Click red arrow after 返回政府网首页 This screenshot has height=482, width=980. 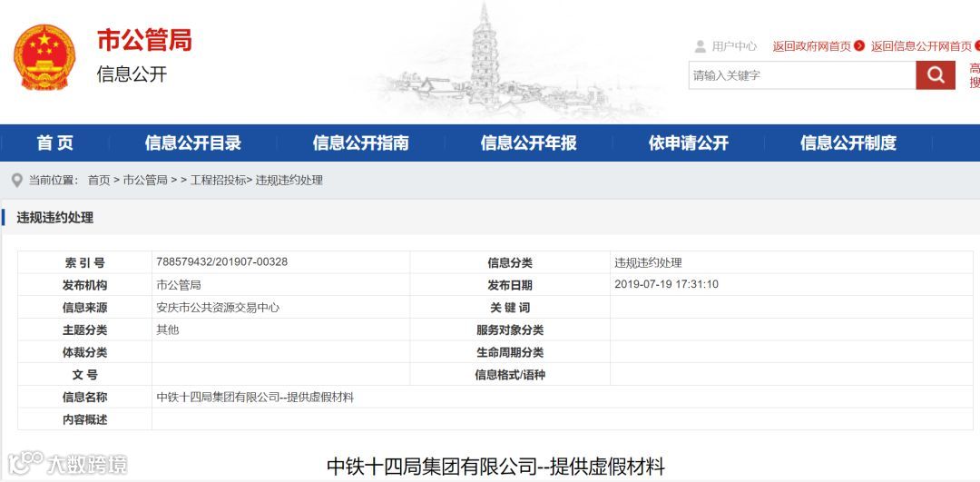click(859, 45)
